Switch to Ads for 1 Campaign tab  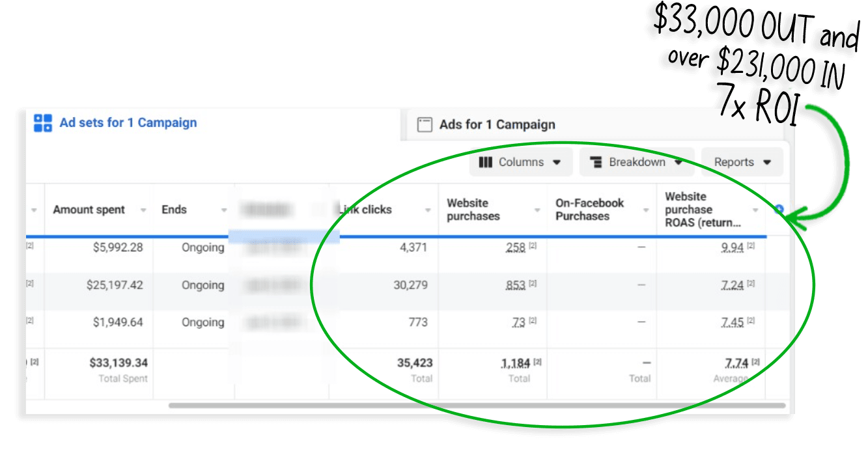[x=497, y=125]
